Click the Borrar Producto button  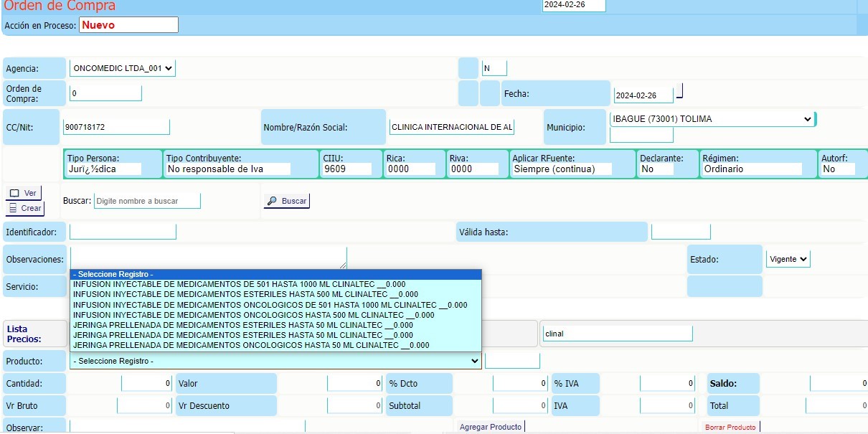click(730, 427)
